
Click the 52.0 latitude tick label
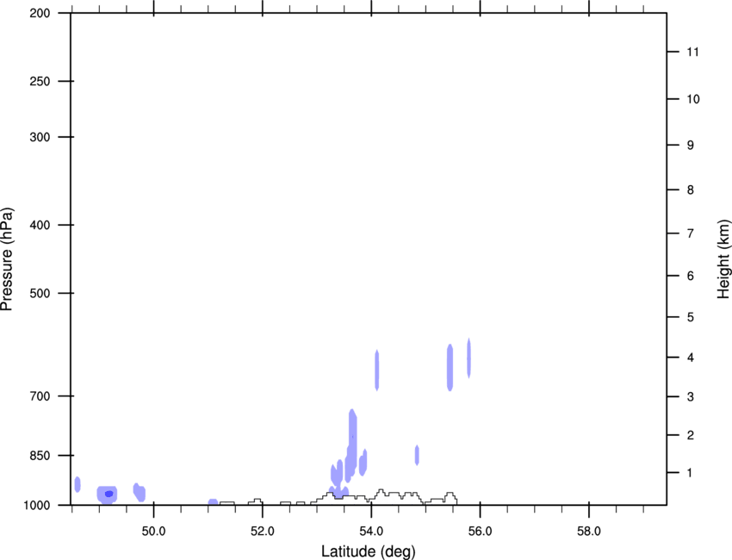(x=263, y=532)
